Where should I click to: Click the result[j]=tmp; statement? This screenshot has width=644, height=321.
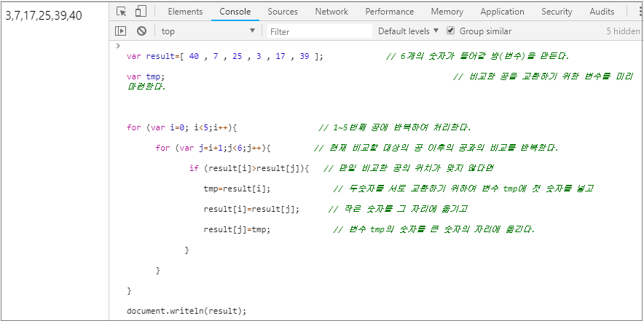[x=237, y=229]
